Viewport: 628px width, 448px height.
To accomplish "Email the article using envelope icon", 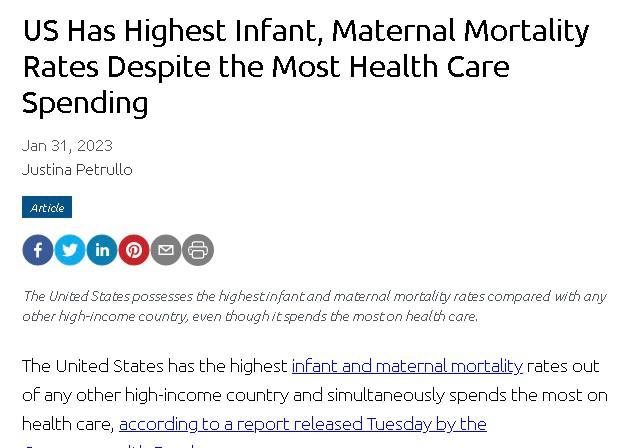I will coord(166,250).
